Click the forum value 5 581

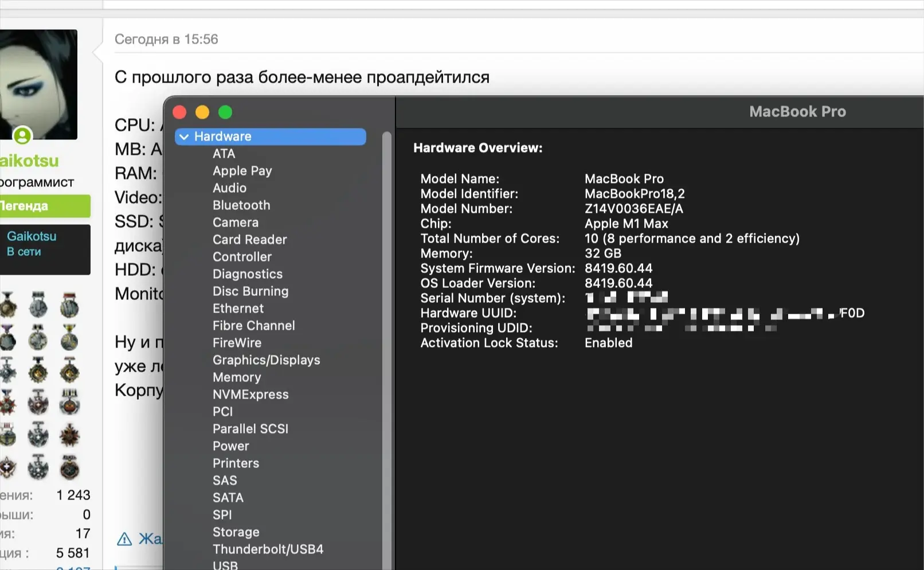point(73,553)
